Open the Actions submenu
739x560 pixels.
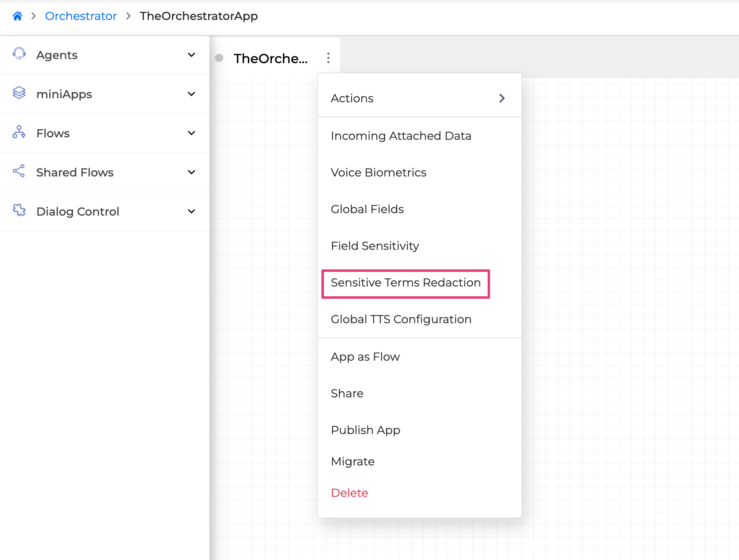[x=419, y=98]
